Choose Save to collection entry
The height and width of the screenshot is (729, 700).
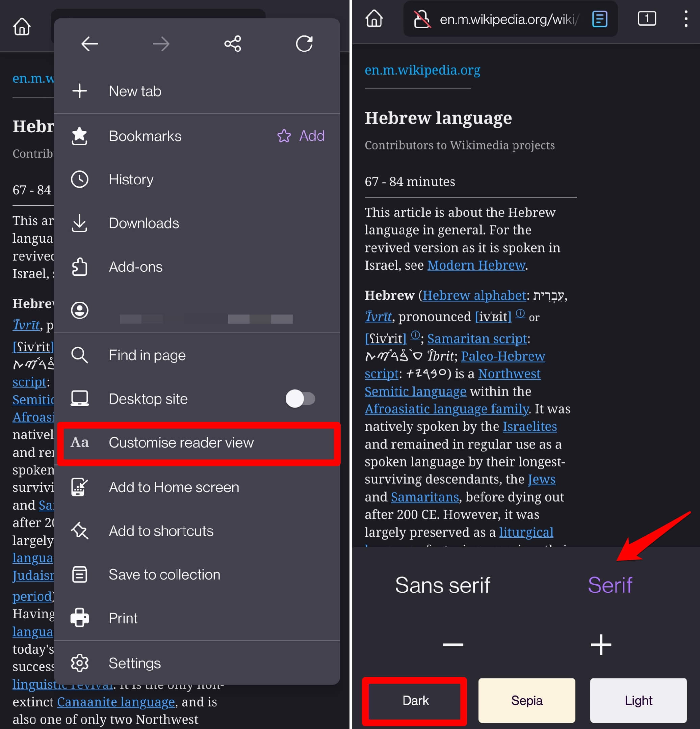pyautogui.click(x=197, y=574)
